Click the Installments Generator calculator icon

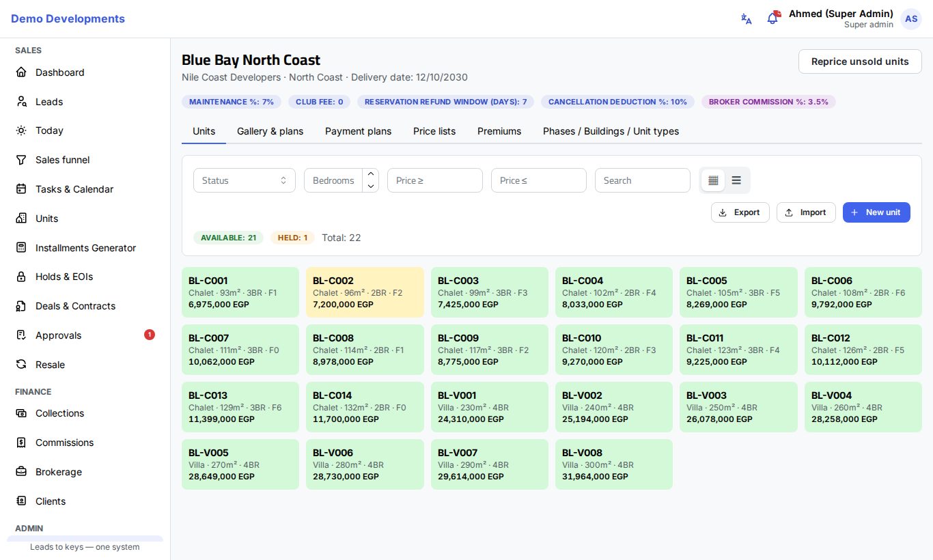(x=21, y=248)
